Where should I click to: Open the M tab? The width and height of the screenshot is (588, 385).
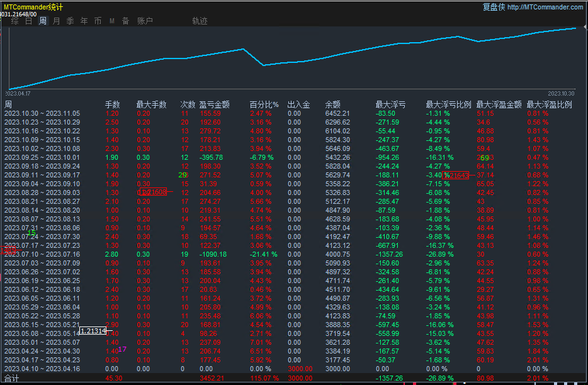[112, 21]
